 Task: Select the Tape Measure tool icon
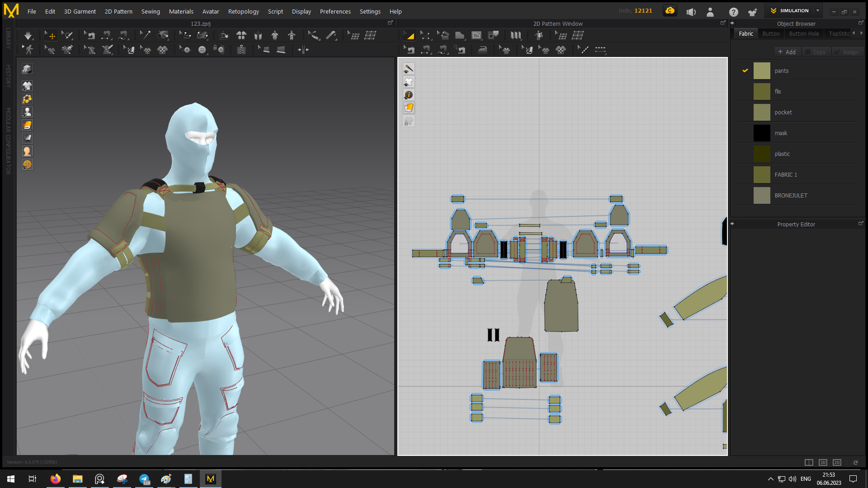click(331, 36)
